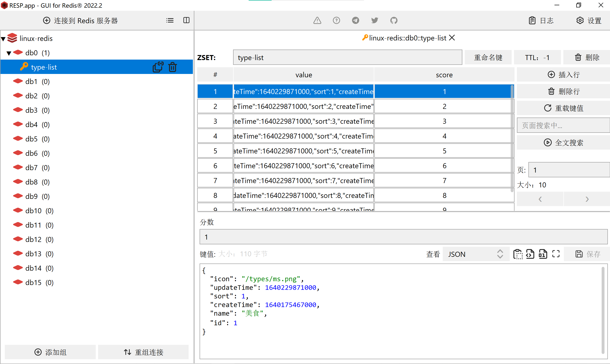This screenshot has width=610, height=364.
Task: Click the 重命名键 rename key button
Action: (488, 57)
